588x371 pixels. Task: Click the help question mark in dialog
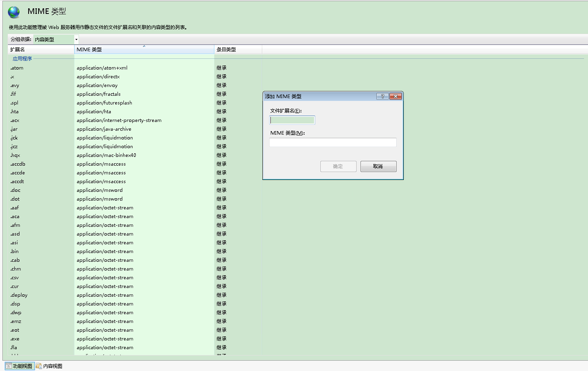pos(382,97)
